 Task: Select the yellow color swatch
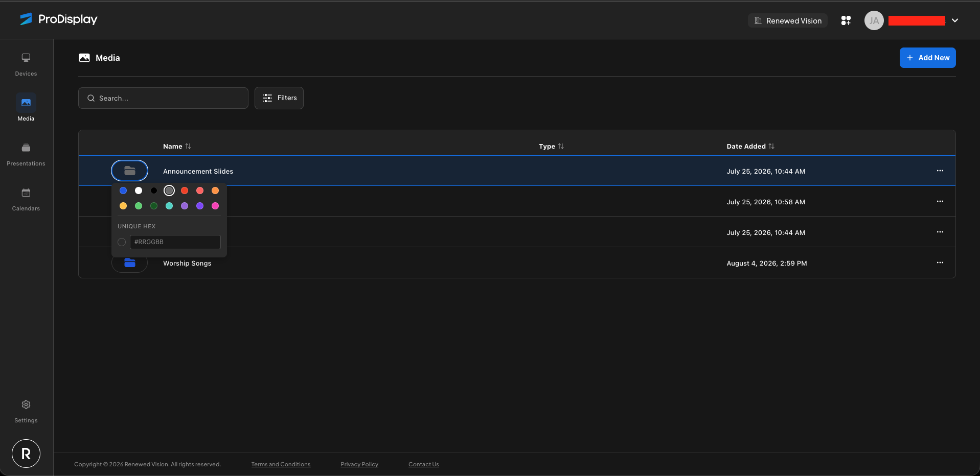point(123,206)
